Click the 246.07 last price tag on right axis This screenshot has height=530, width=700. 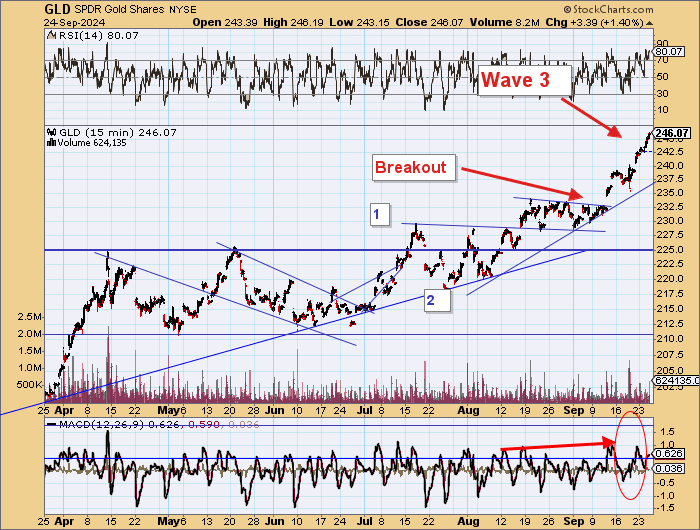[672, 133]
